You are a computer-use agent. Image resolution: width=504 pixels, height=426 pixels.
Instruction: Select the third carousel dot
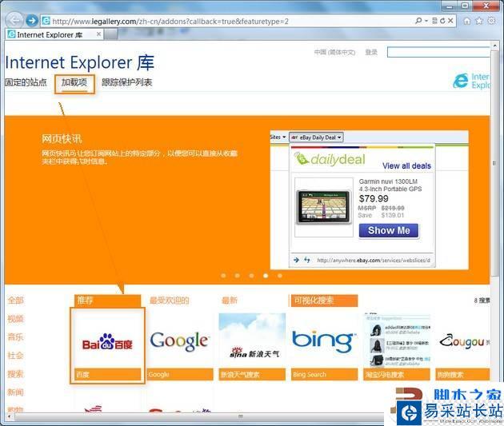251,276
